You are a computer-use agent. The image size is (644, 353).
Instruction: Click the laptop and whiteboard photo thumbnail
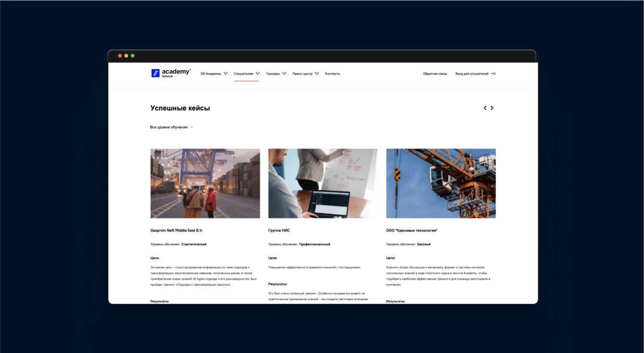[323, 183]
